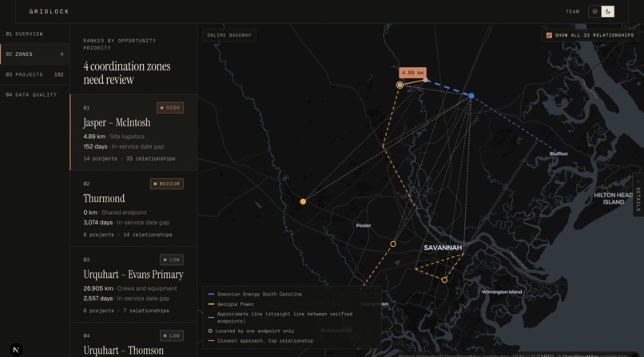Open the 02 Zones section
Screen dimensions: 644x357
(35, 54)
